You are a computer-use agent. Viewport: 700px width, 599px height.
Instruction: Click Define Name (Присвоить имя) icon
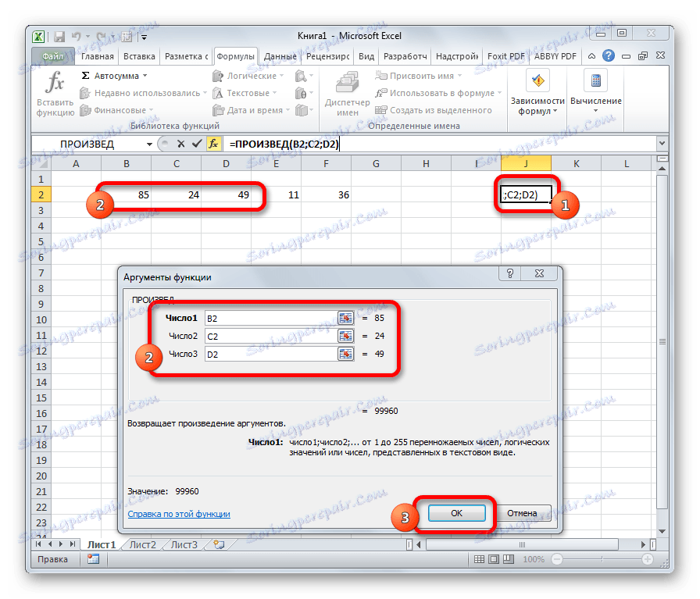380,76
